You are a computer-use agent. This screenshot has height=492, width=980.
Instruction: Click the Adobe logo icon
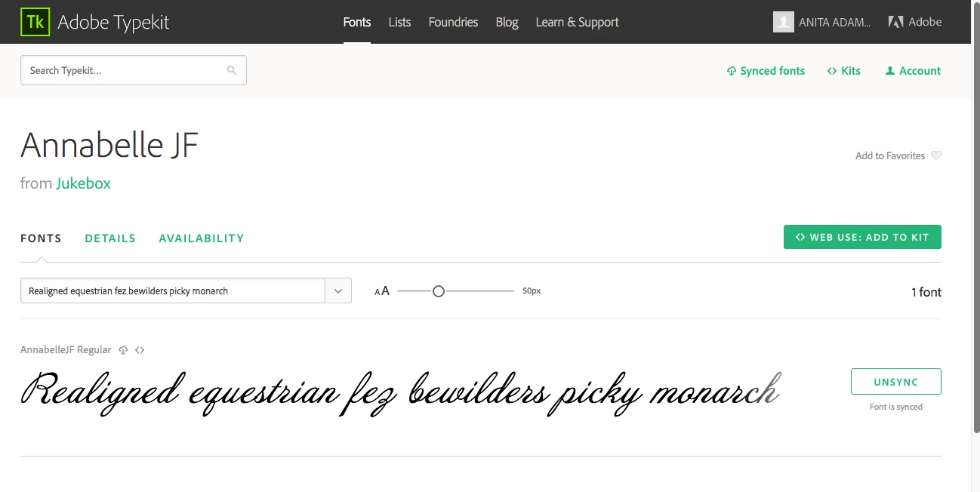click(x=895, y=22)
